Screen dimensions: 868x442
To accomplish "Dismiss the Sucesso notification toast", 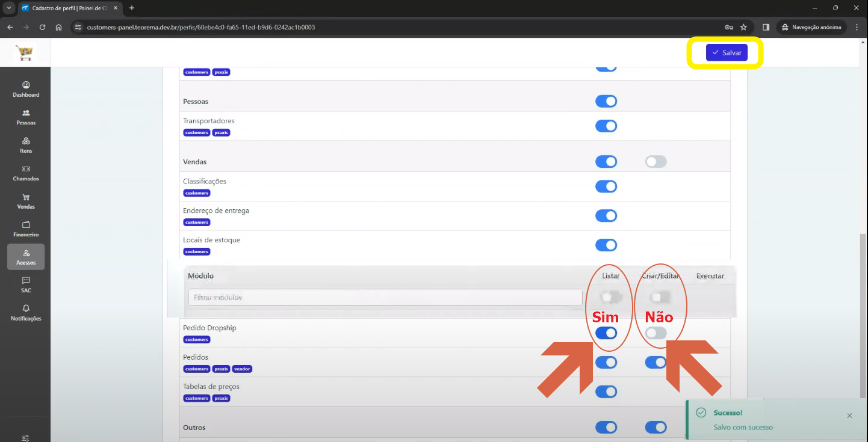I will [849, 416].
